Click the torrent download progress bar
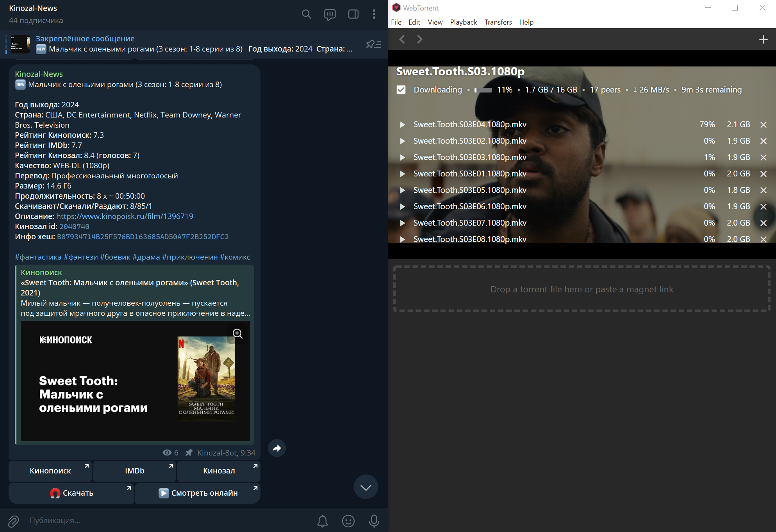The image size is (776, 532). pos(483,90)
